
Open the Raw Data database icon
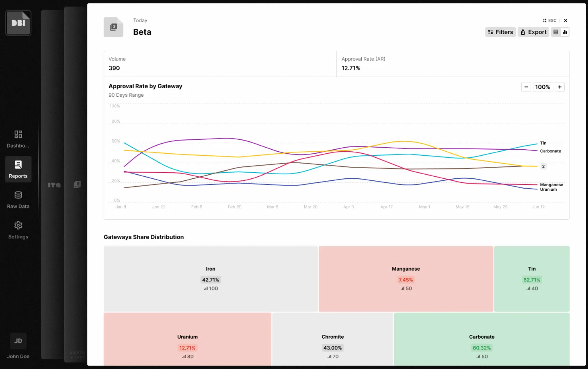[x=18, y=195]
